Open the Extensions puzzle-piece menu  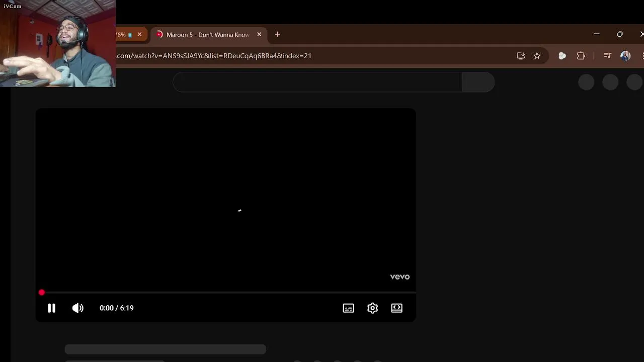click(x=581, y=56)
